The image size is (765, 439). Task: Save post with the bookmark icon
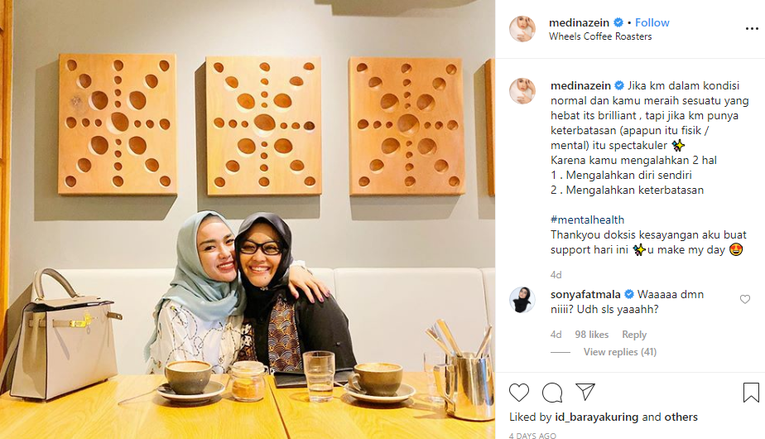[751, 392]
